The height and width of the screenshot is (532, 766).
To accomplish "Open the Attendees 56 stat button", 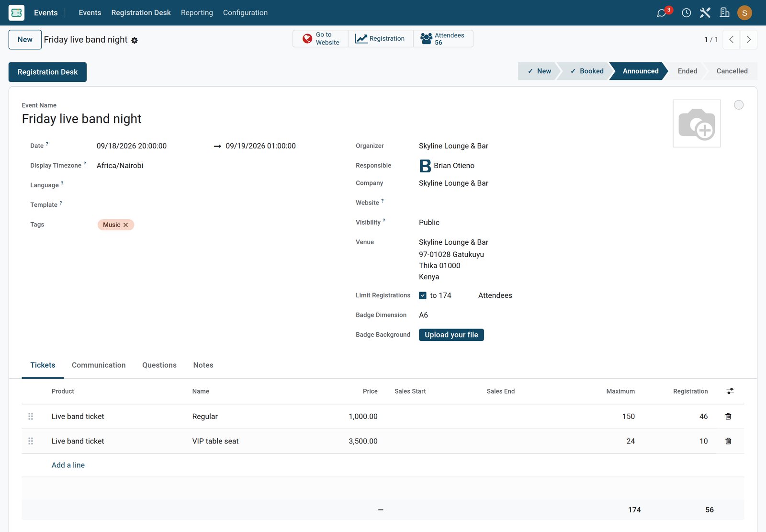I will [443, 39].
